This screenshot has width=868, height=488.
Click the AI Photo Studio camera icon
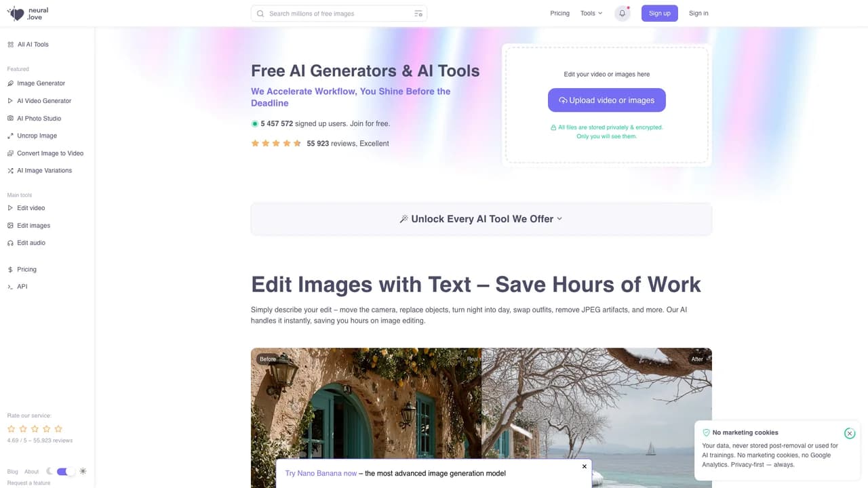(x=10, y=119)
